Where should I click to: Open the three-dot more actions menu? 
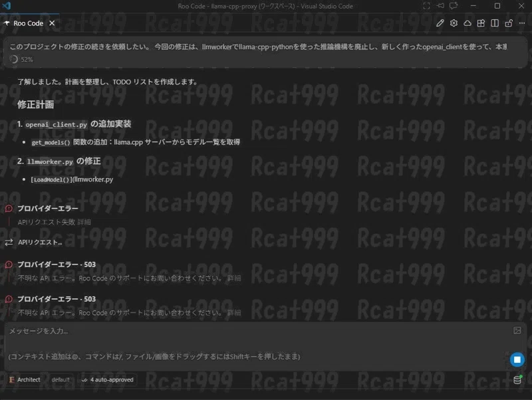tap(522, 23)
